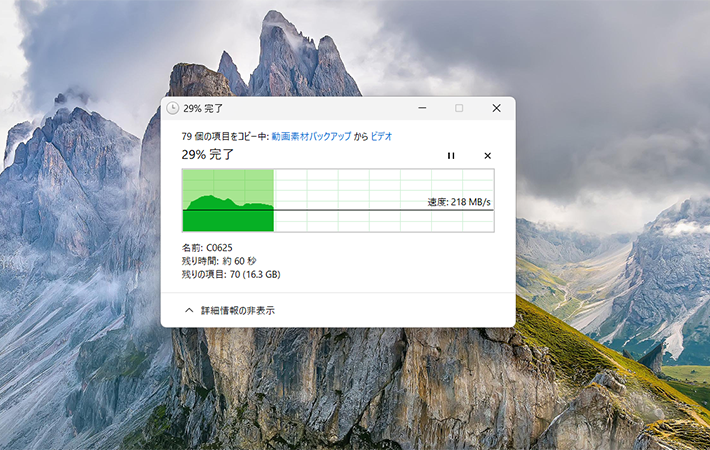Click the 残りの項目: 70 (16.3 GB) line
The image size is (710, 450).
231,274
